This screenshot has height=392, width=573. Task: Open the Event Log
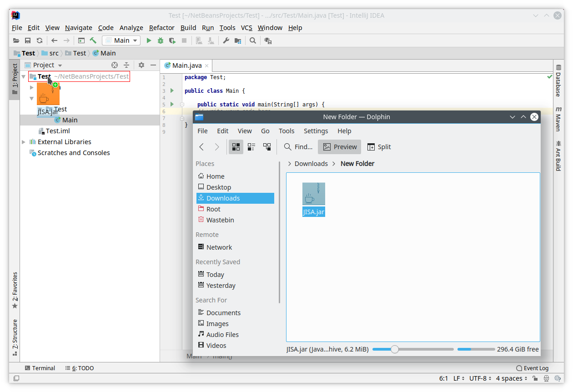(533, 368)
